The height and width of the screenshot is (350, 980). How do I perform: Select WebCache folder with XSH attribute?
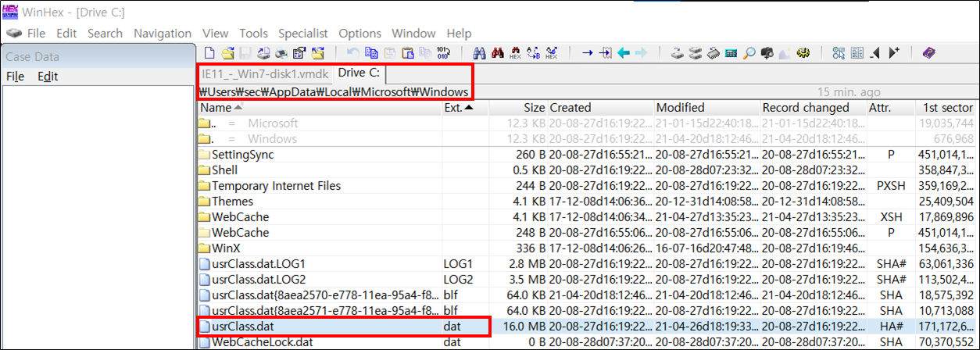[586, 216]
